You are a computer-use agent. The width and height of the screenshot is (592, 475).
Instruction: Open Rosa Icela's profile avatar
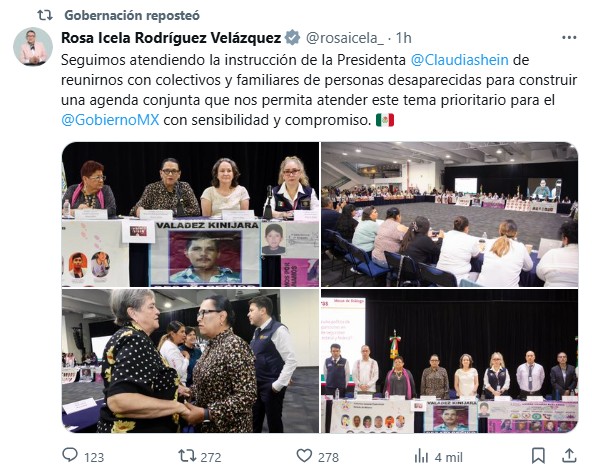(33, 47)
